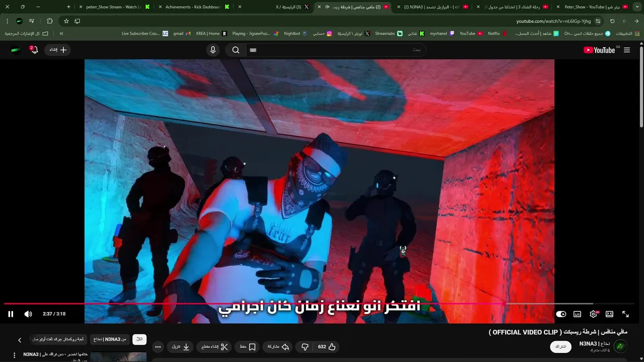The image size is (644, 362).
Task: Open التطبيقات apps shortcut in bookmarks bar
Action: (627, 34)
